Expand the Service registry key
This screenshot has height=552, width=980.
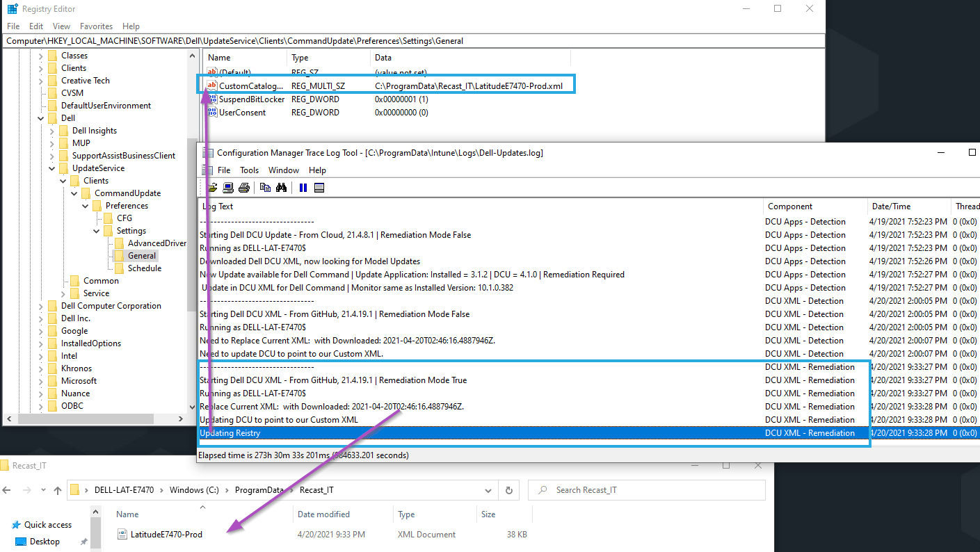pyautogui.click(x=63, y=293)
